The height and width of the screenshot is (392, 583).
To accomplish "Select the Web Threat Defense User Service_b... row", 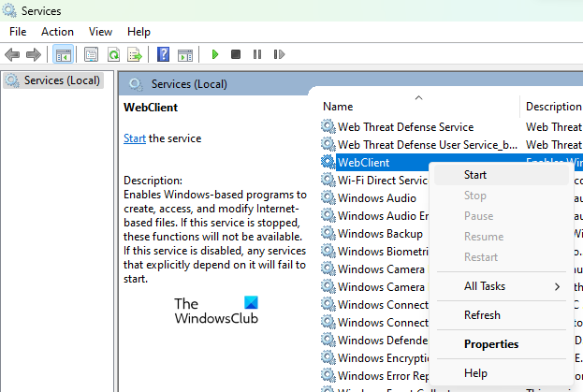I will click(x=452, y=144).
